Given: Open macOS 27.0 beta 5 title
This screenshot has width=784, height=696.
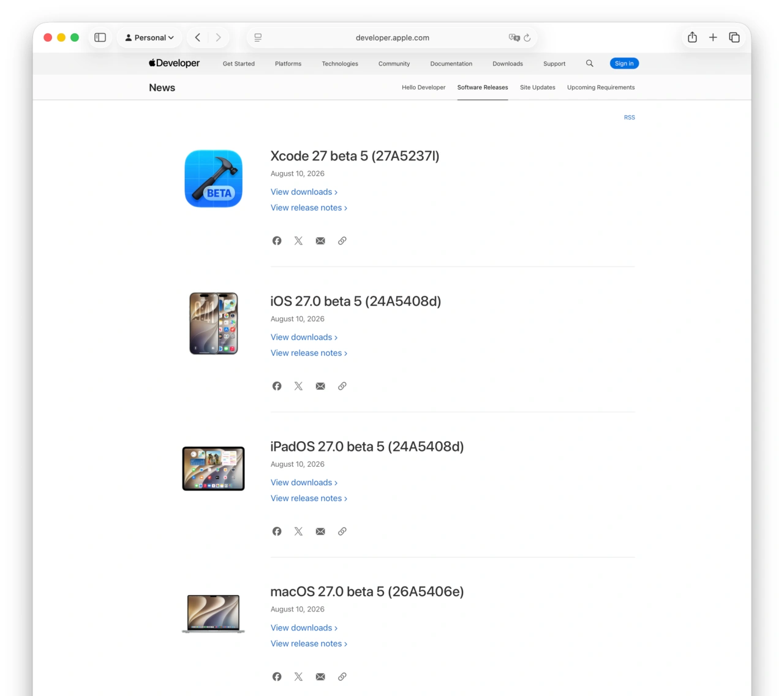Looking at the screenshot, I should (367, 592).
